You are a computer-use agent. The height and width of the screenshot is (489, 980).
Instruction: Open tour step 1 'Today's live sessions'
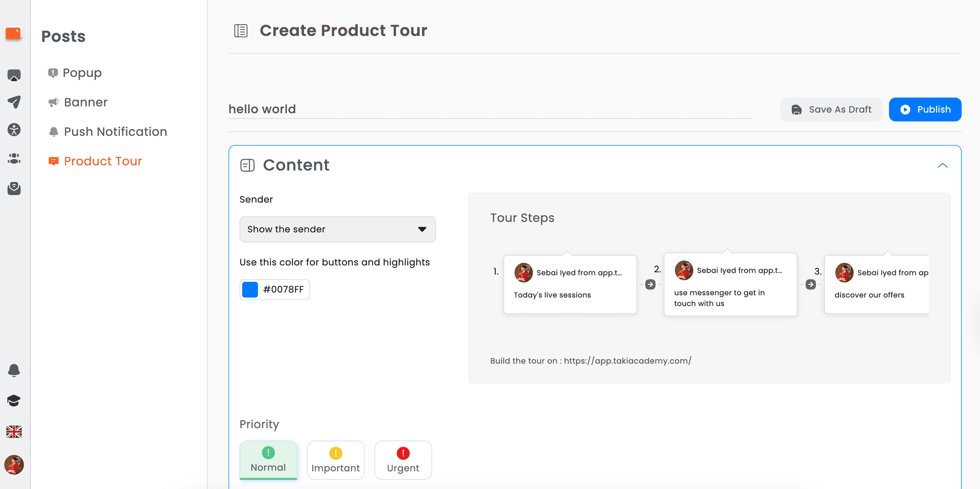click(570, 284)
